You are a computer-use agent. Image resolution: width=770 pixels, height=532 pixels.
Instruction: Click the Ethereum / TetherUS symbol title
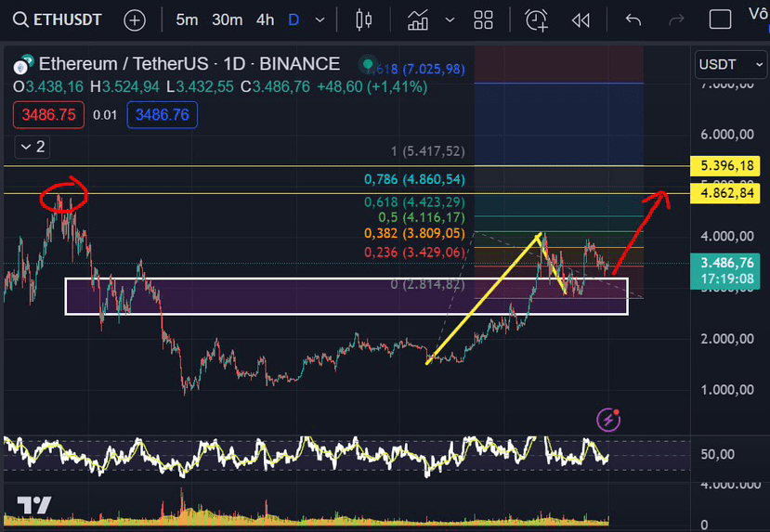(189, 64)
